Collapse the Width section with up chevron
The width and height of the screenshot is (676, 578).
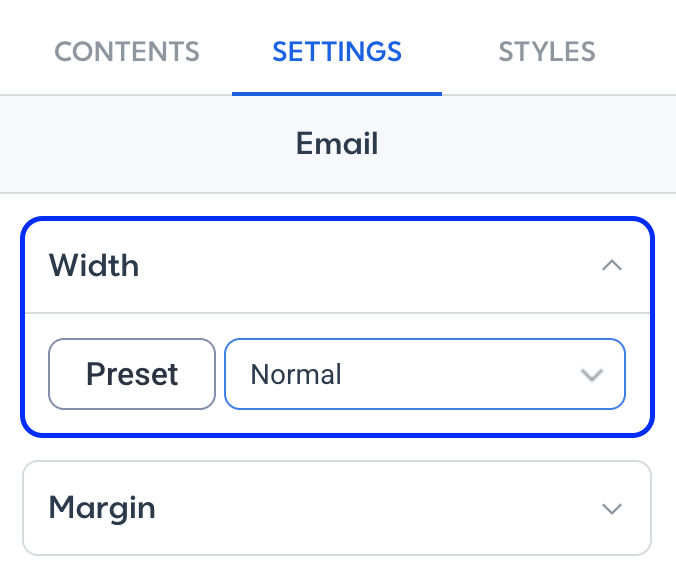[612, 265]
